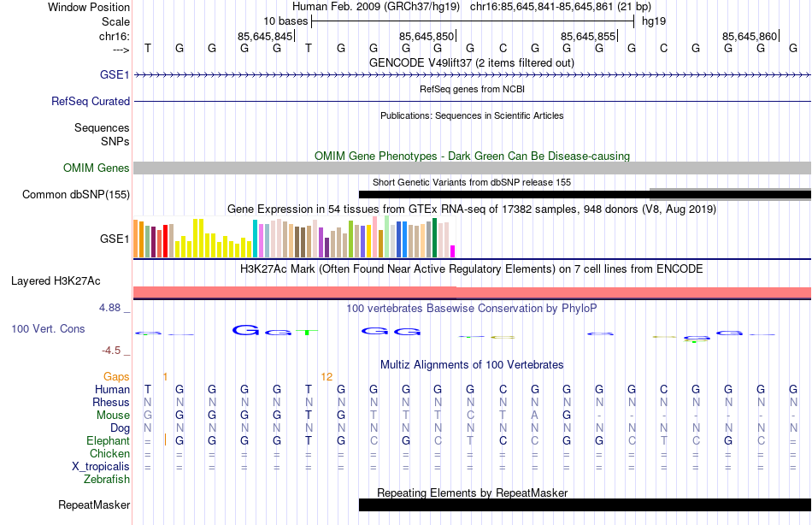
Task: Click the 'Gene Expression in 54 tissues from GTEx' title
Action: [x=472, y=209]
